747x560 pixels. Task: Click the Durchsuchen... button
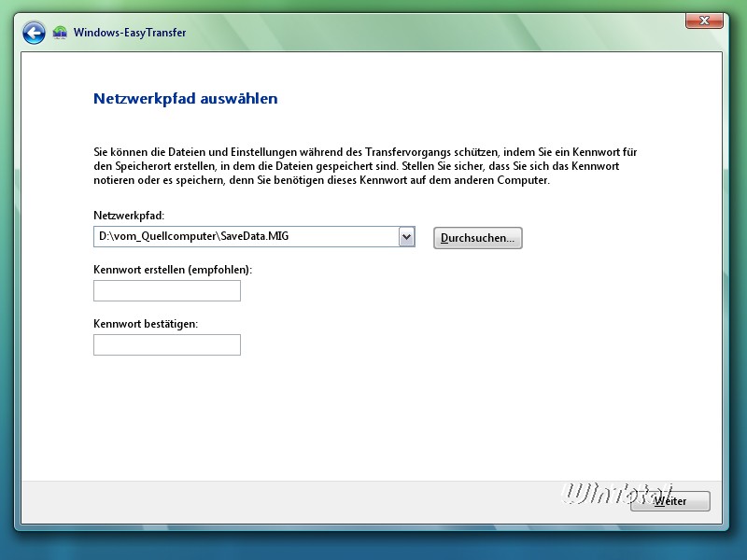(478, 238)
